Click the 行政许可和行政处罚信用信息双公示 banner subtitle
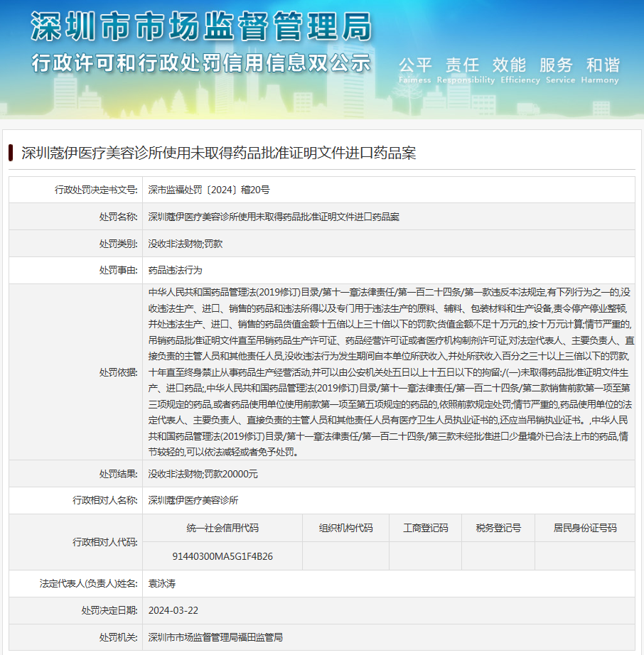 click(201, 63)
